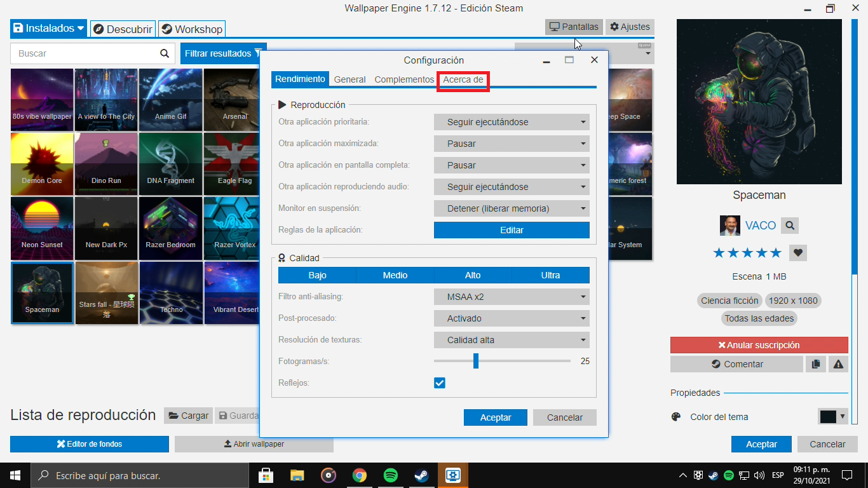
Task: Click Cancelar in the Configuración dialog
Action: [565, 417]
